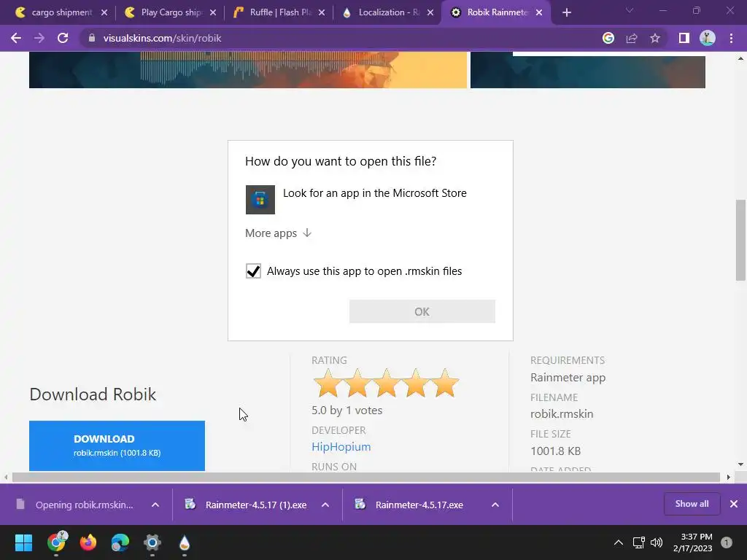The width and height of the screenshot is (747, 560).
Task: Click the second skin preview thumbnail
Action: [x=587, y=69]
